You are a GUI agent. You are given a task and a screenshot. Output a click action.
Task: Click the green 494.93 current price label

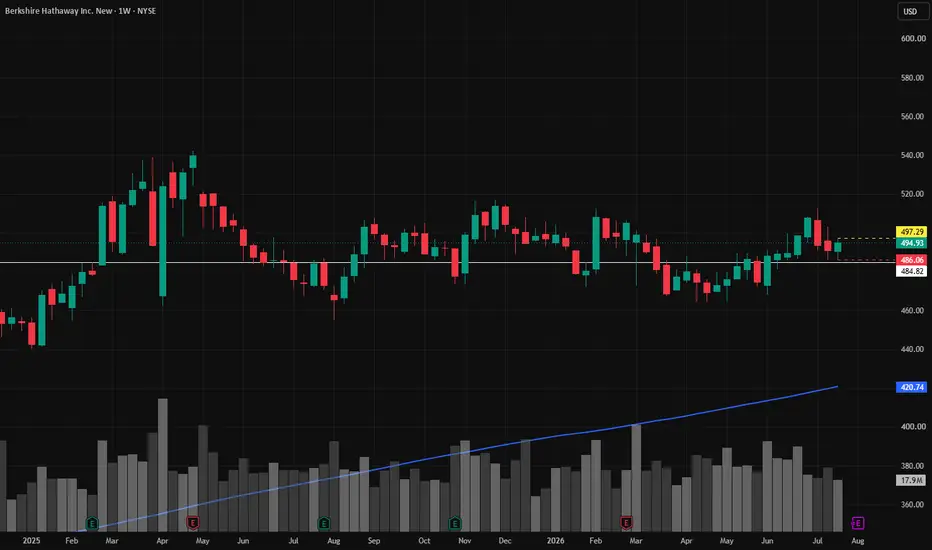coord(911,243)
